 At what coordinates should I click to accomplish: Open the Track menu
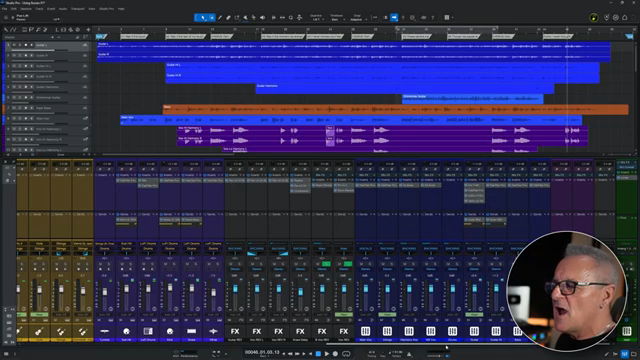click(39, 9)
